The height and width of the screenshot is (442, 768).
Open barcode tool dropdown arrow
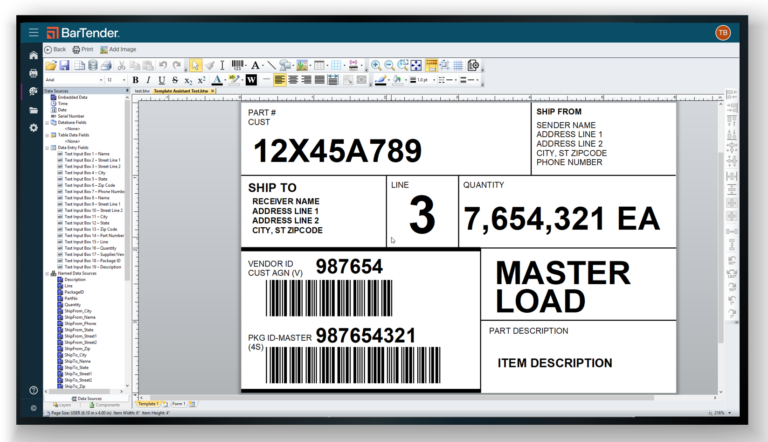(x=246, y=65)
